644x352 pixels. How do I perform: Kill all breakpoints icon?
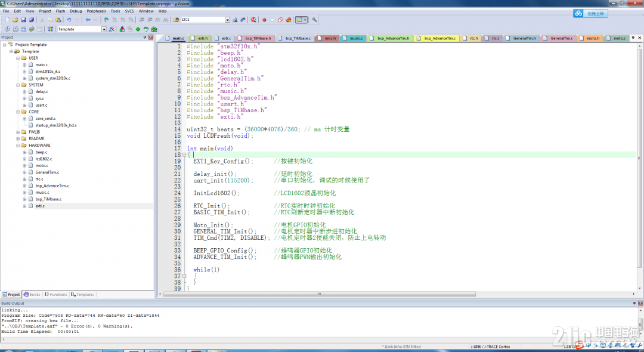[289, 20]
